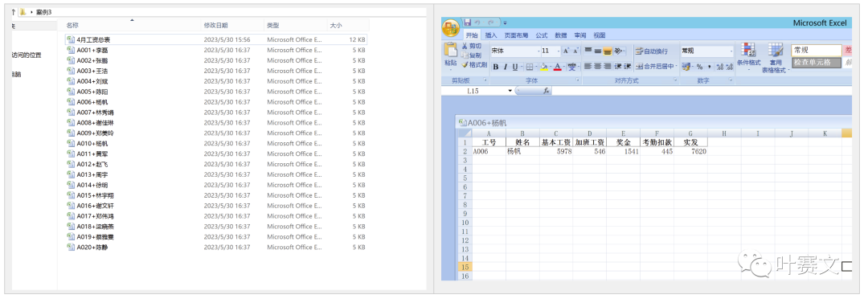
Task: Click the Paste (粘贴) clipboard icon
Action: point(451,49)
